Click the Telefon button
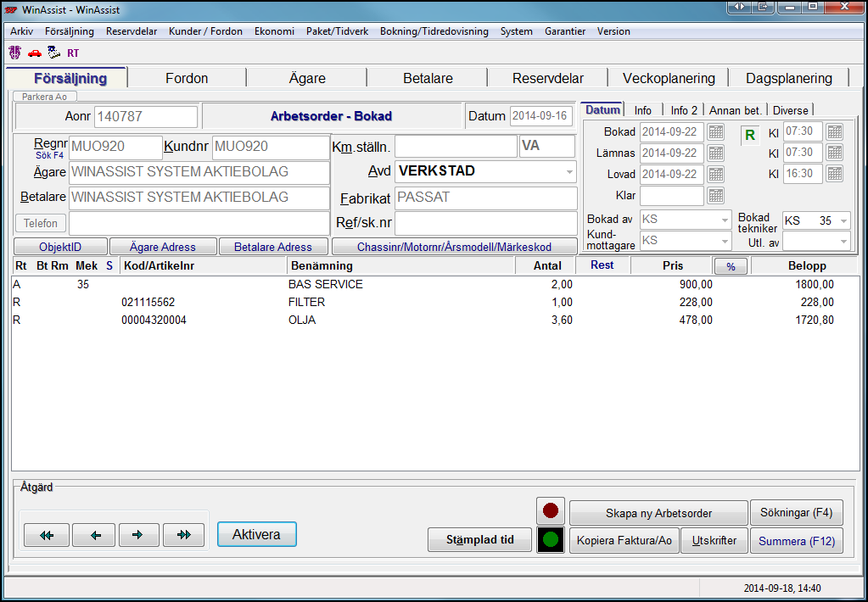 (x=41, y=224)
